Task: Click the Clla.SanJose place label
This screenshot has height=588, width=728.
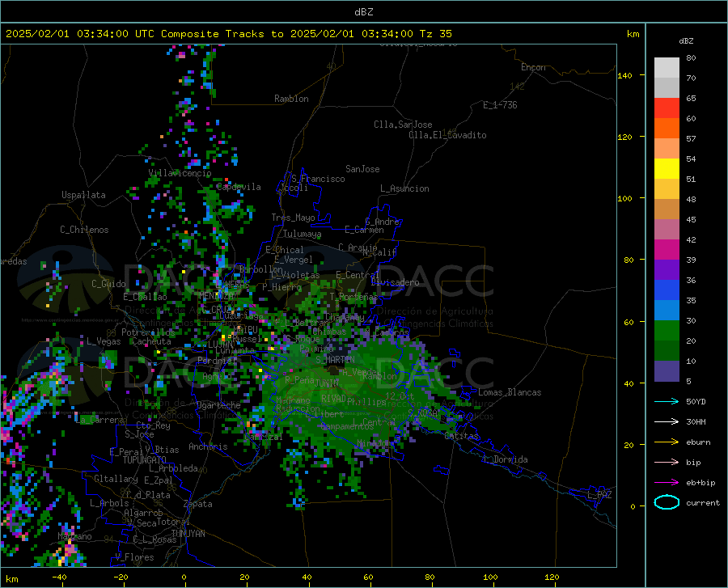Action: [403, 125]
